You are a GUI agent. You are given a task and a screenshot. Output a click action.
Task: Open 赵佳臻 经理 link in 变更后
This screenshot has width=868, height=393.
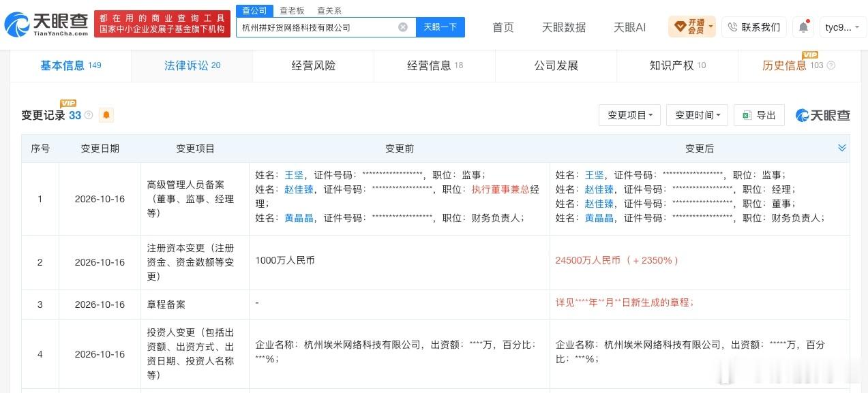click(599, 189)
